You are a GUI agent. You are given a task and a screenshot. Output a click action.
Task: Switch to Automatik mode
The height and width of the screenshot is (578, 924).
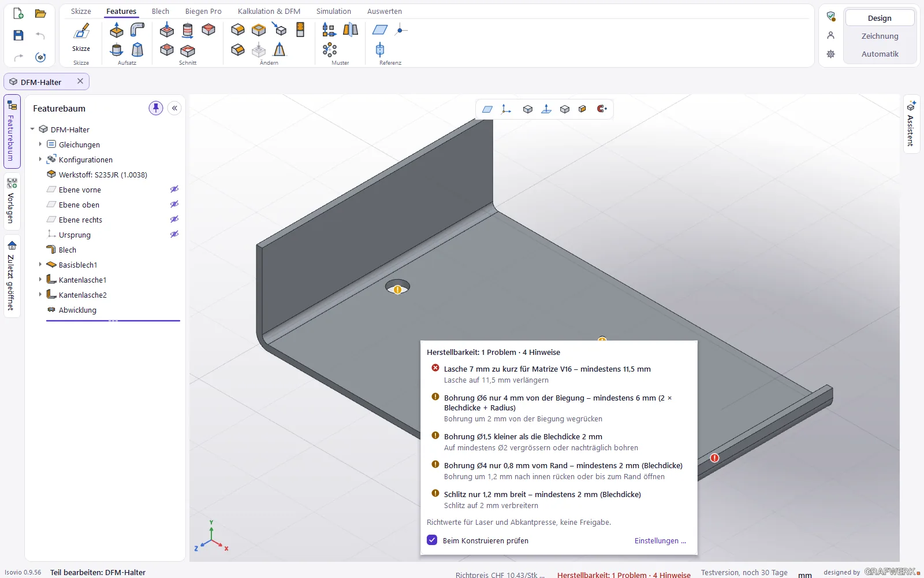click(x=880, y=54)
